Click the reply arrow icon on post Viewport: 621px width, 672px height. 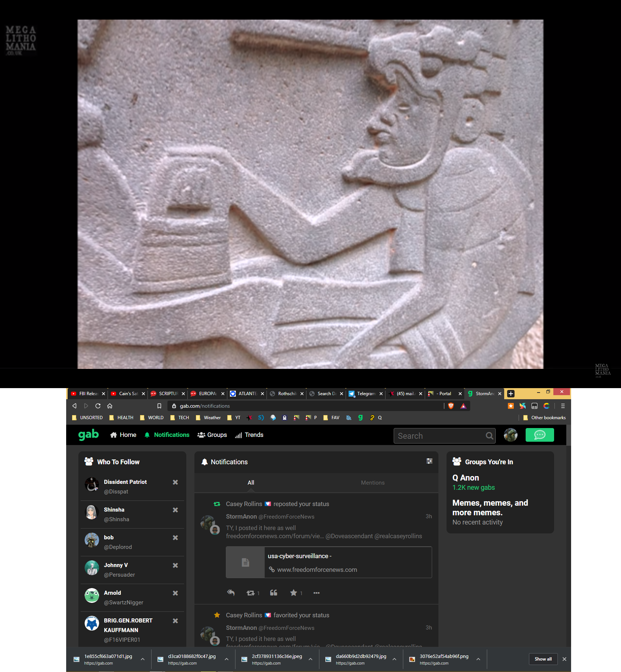[231, 593]
